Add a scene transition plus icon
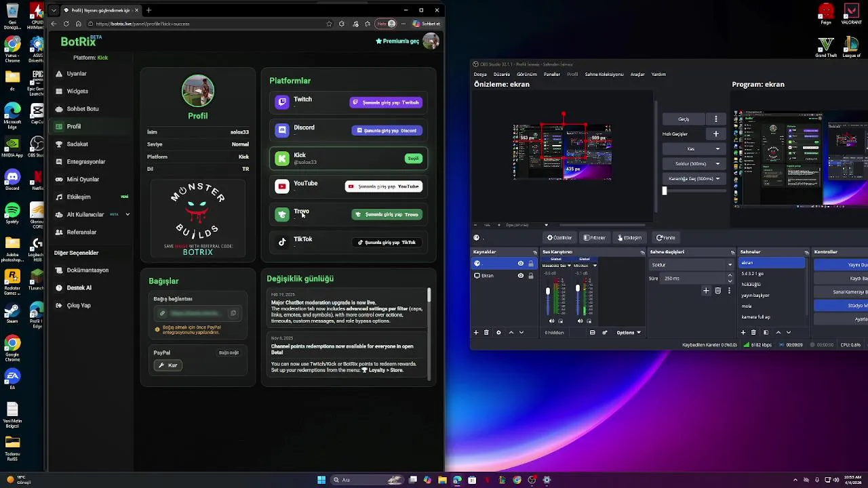The height and width of the screenshot is (488, 868). coord(706,290)
